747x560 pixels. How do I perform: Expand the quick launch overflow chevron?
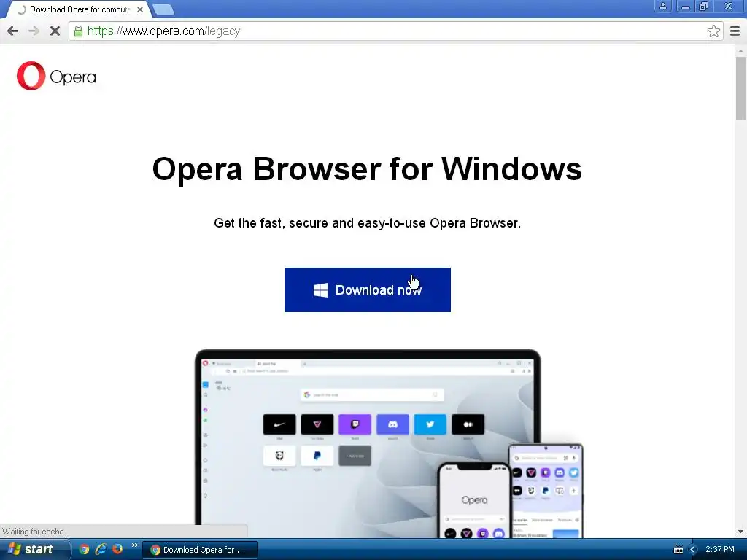tap(134, 545)
